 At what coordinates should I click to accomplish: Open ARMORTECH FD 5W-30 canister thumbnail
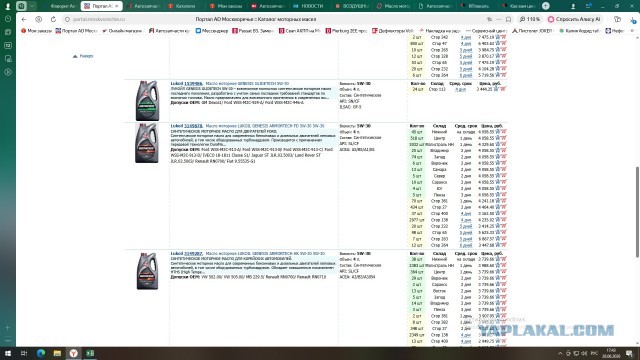coord(147,143)
